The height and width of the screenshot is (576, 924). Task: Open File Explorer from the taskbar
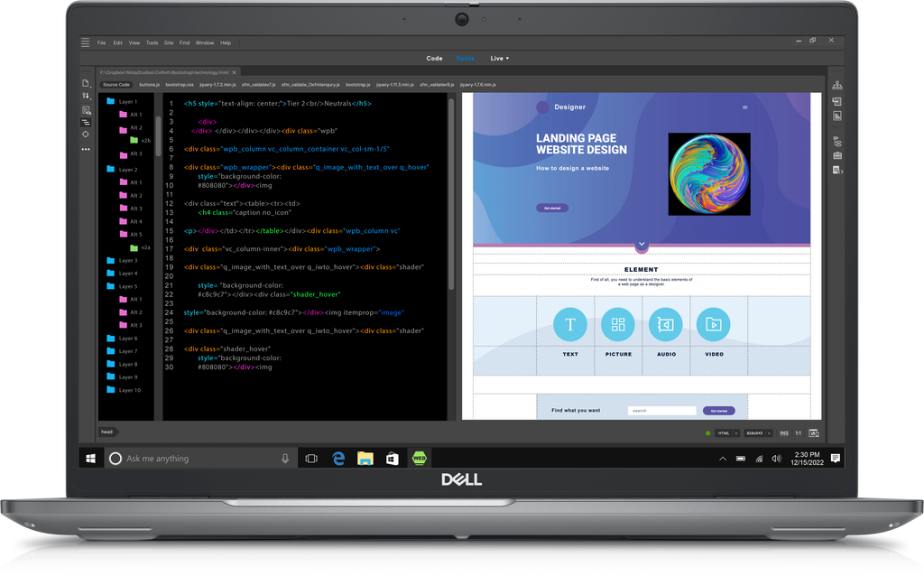coord(365,458)
